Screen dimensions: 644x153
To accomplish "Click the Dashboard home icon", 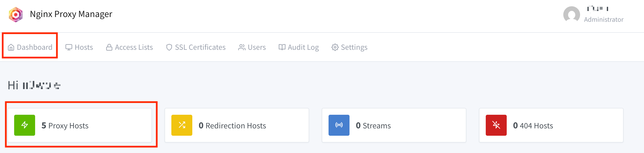I will (11, 47).
